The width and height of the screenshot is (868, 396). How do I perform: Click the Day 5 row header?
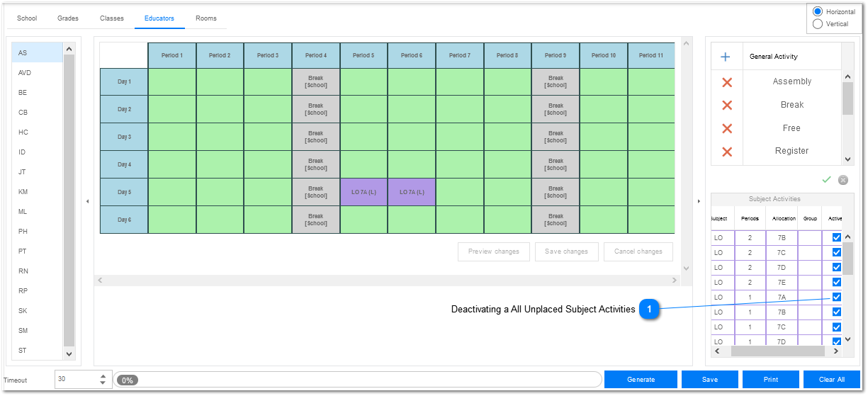point(124,192)
